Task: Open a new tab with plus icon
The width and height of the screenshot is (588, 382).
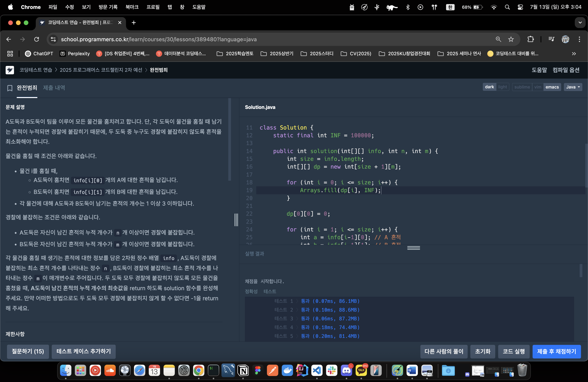Action: [x=134, y=23]
